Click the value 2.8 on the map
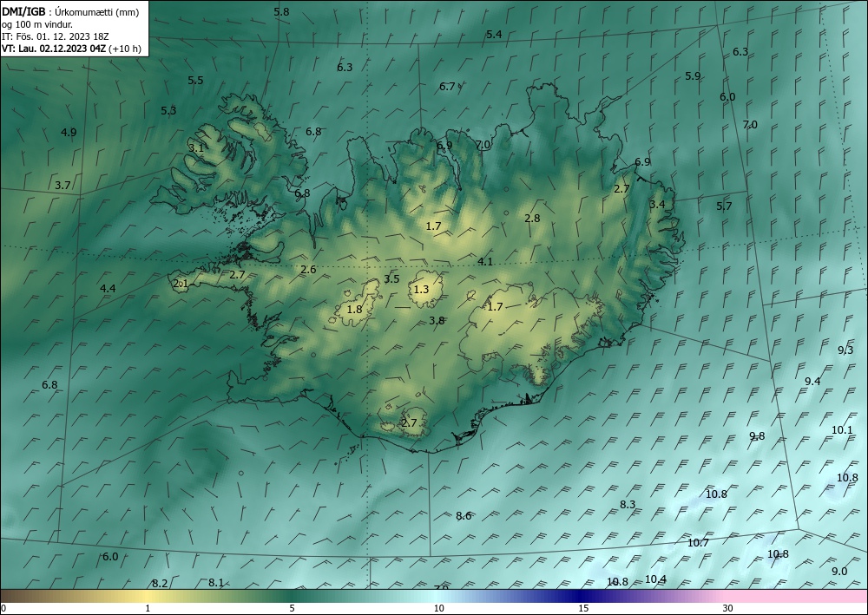 [x=532, y=219]
